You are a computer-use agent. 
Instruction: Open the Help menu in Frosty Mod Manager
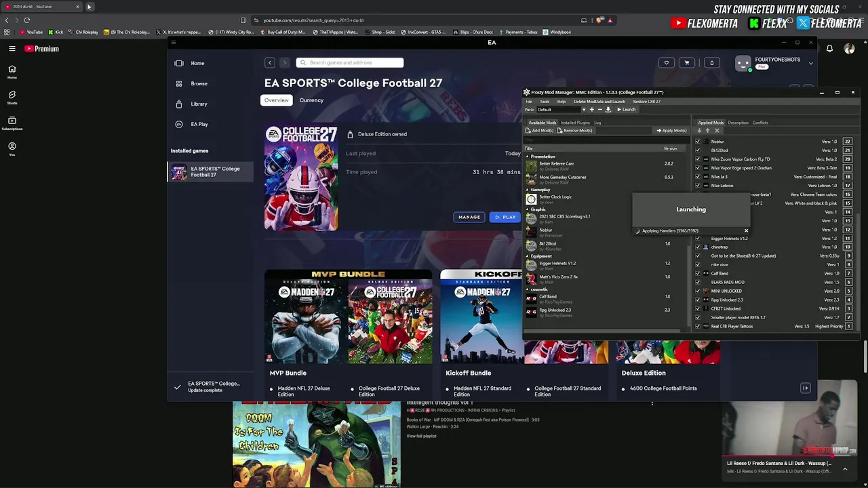(561, 102)
